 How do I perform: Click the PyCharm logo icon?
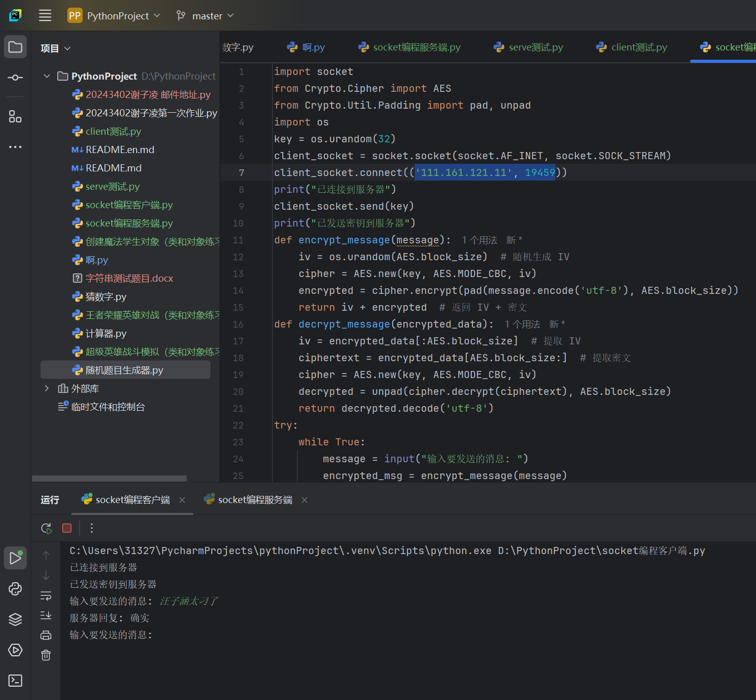point(15,15)
